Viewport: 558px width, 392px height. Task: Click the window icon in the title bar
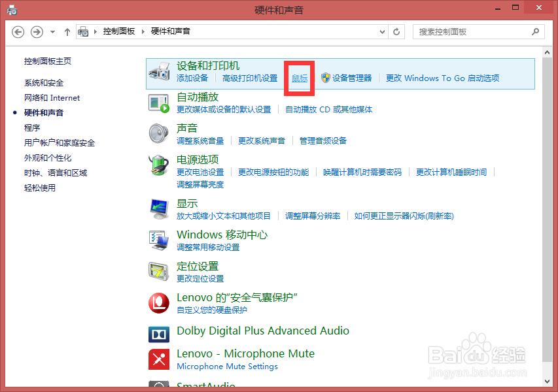12,10
